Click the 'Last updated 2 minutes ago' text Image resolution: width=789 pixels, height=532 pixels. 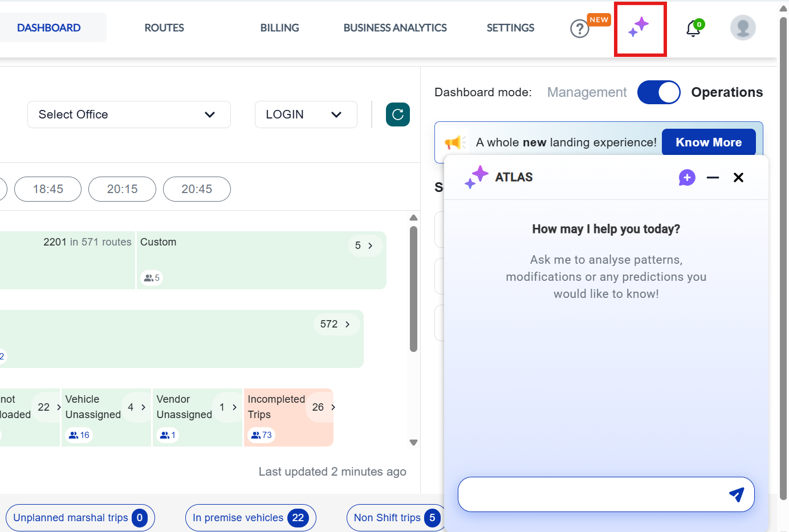[332, 472]
